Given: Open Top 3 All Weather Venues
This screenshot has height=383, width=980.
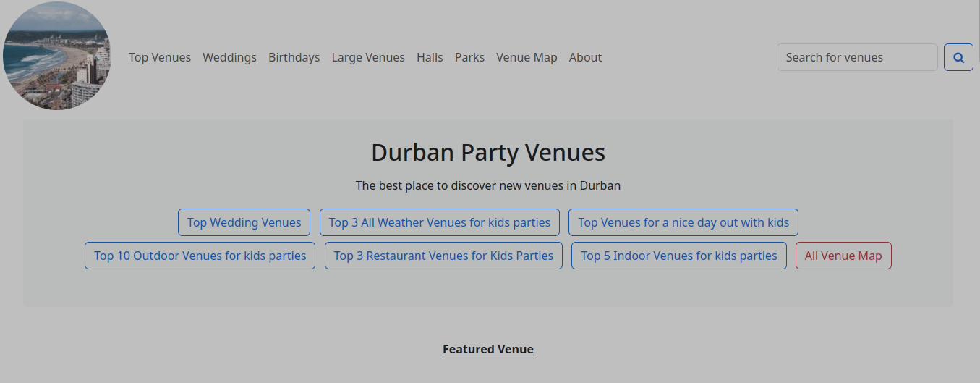Looking at the screenshot, I should point(440,222).
